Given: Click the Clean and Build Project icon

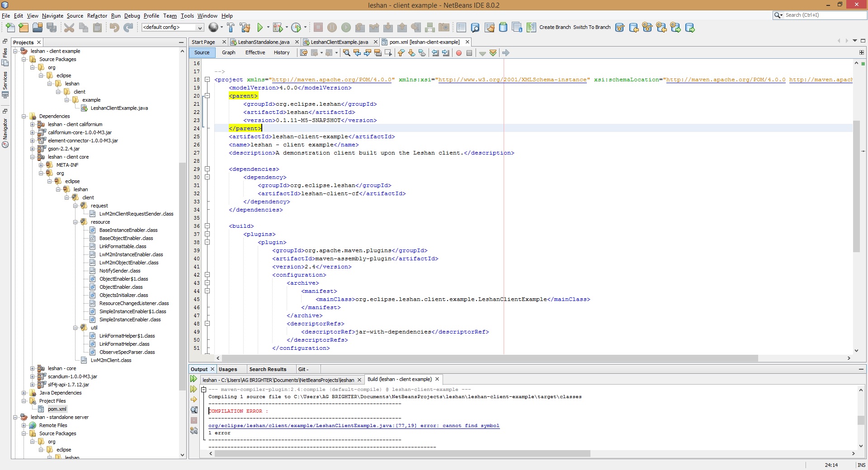Looking at the screenshot, I should [245, 28].
